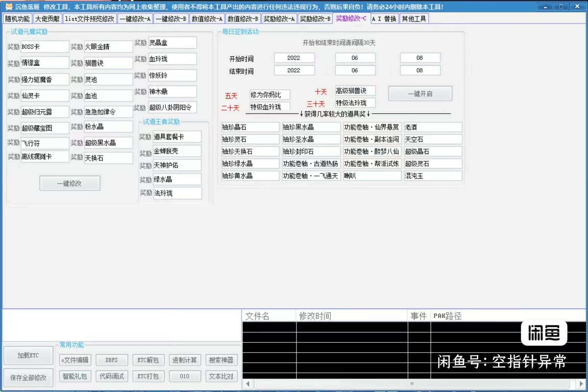
Task: Click the scrollbar left arrow
Action: click(248, 384)
